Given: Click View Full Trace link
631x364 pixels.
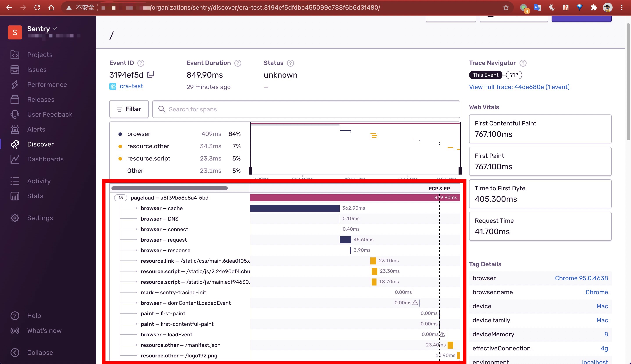Looking at the screenshot, I should (x=519, y=87).
